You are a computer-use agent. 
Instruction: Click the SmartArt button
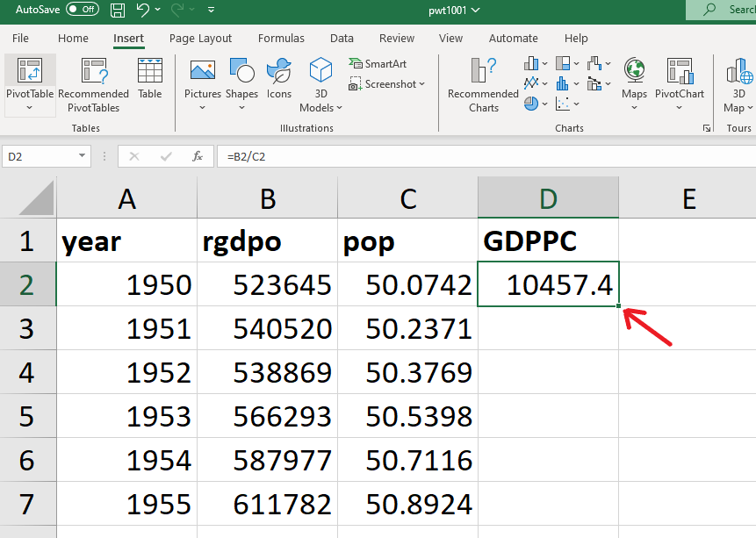coord(378,64)
